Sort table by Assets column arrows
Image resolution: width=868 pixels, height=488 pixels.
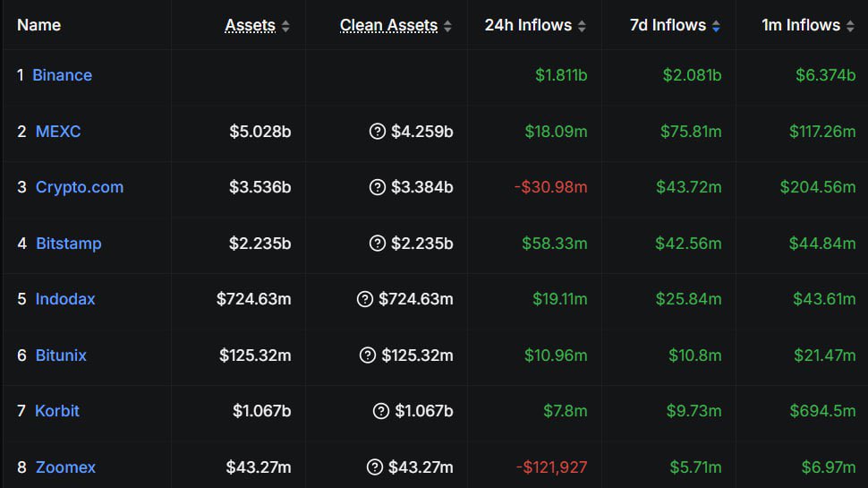click(x=285, y=26)
